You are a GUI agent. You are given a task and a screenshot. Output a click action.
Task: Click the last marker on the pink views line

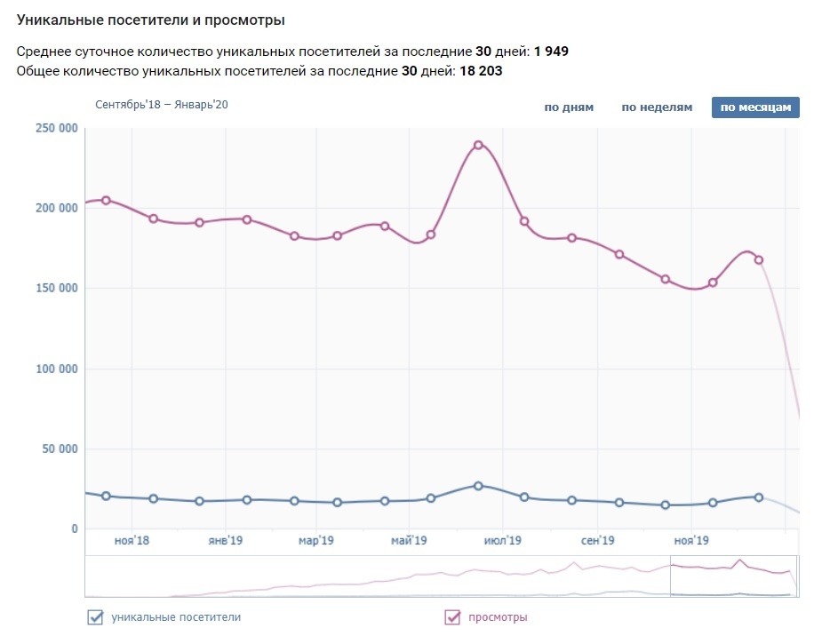[x=759, y=259]
